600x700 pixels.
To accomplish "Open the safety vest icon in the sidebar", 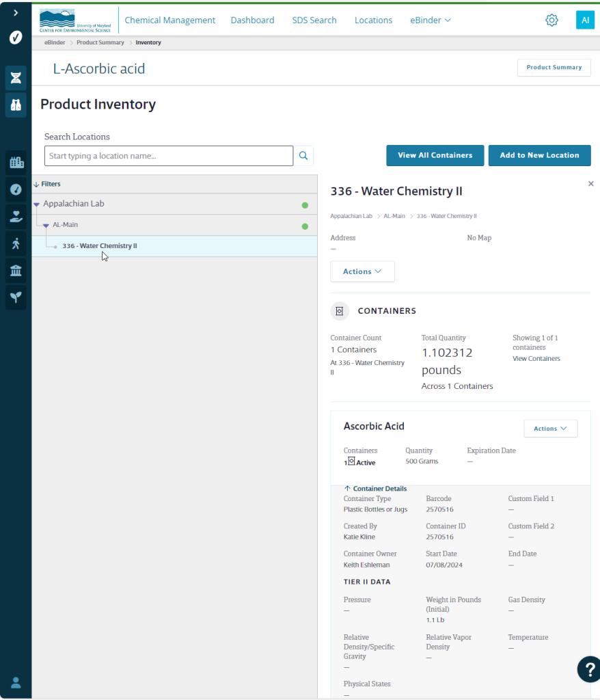I will click(16, 105).
